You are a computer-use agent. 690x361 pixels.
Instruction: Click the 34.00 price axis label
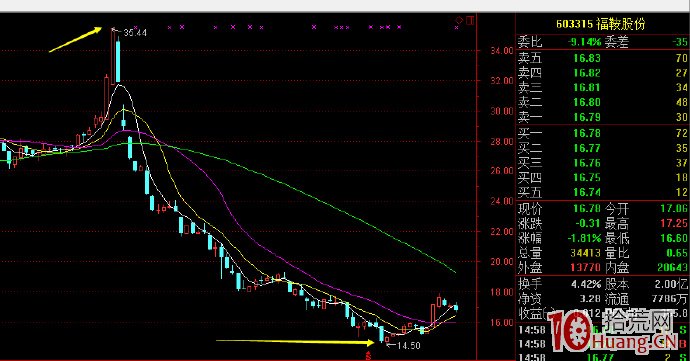[x=502, y=51]
